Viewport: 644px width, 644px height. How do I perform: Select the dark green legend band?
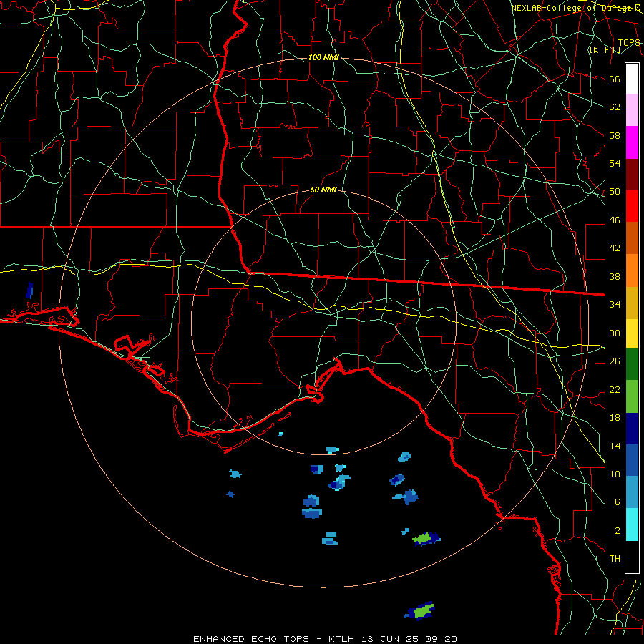[x=632, y=364]
